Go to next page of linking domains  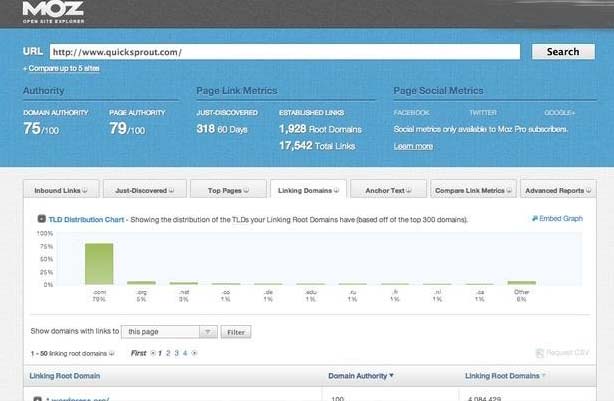point(194,353)
